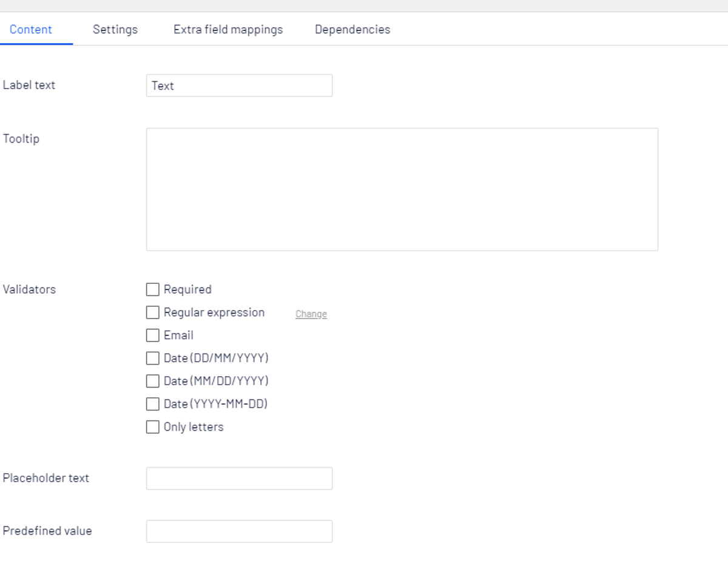The image size is (728, 566).
Task: Check the Date (DD/MM/YYYY) validator
Action: 152,358
